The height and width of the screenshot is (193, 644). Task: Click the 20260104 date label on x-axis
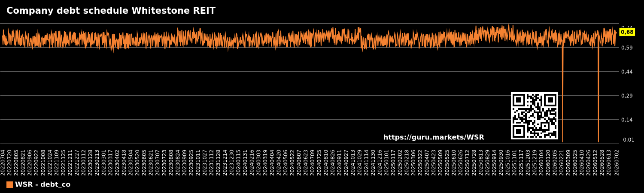(x=542, y=163)
